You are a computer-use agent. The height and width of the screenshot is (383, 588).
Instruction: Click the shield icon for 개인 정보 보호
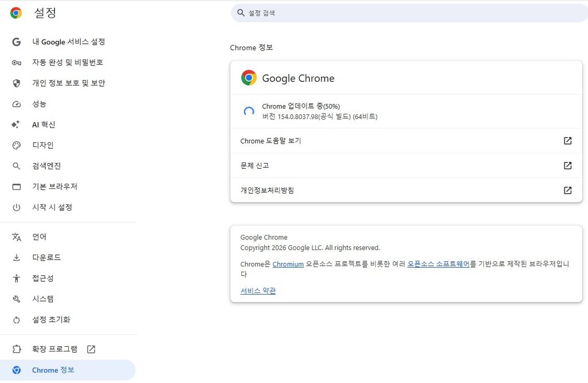(17, 83)
